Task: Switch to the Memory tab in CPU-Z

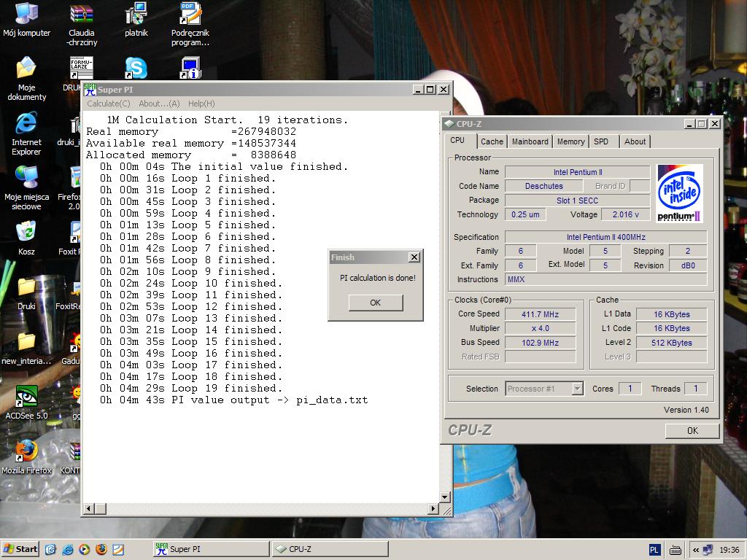Action: (570, 141)
